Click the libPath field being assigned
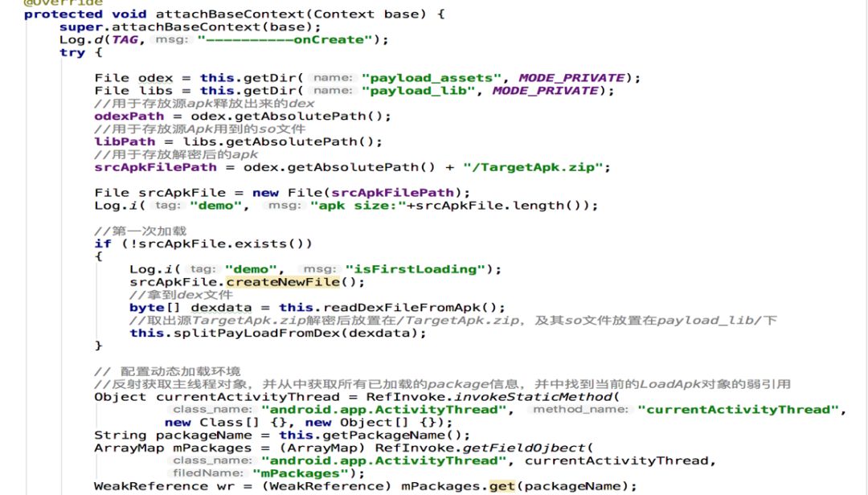The image size is (868, 495). (125, 141)
